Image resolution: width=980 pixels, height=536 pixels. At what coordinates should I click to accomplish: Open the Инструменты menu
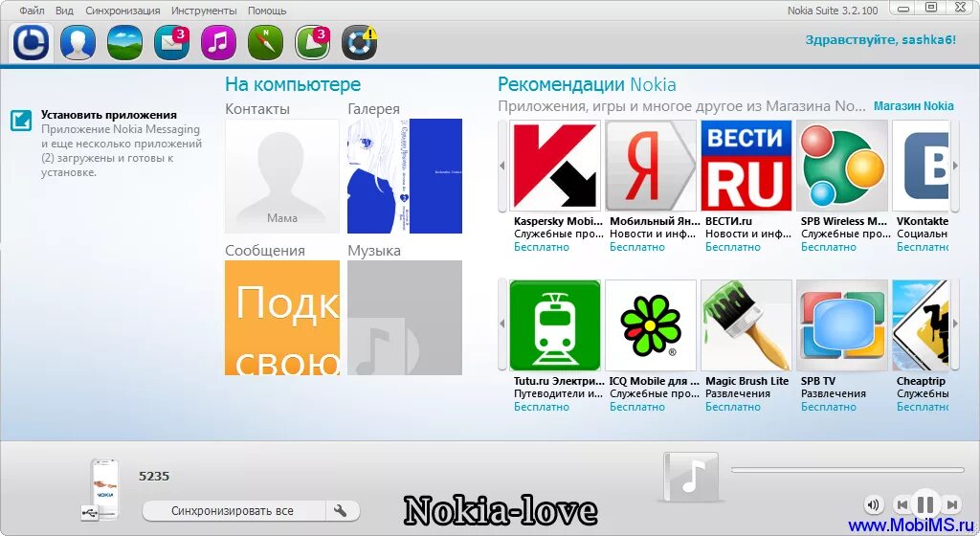point(204,11)
